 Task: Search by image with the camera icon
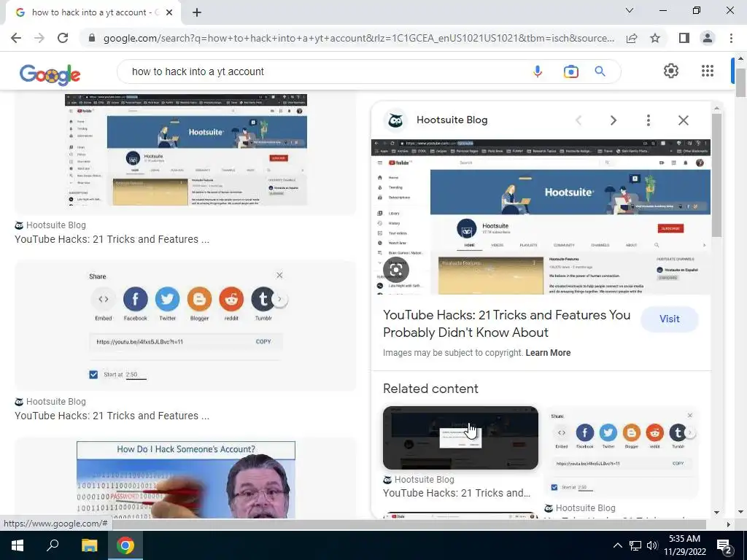coord(570,71)
